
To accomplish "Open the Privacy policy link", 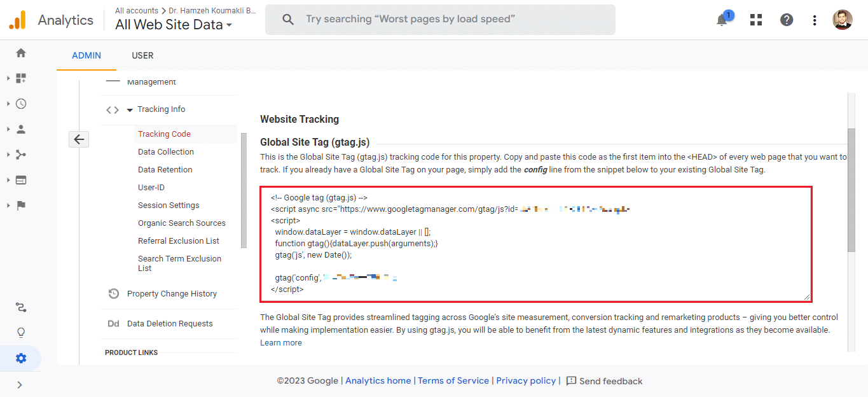I will pos(526,380).
